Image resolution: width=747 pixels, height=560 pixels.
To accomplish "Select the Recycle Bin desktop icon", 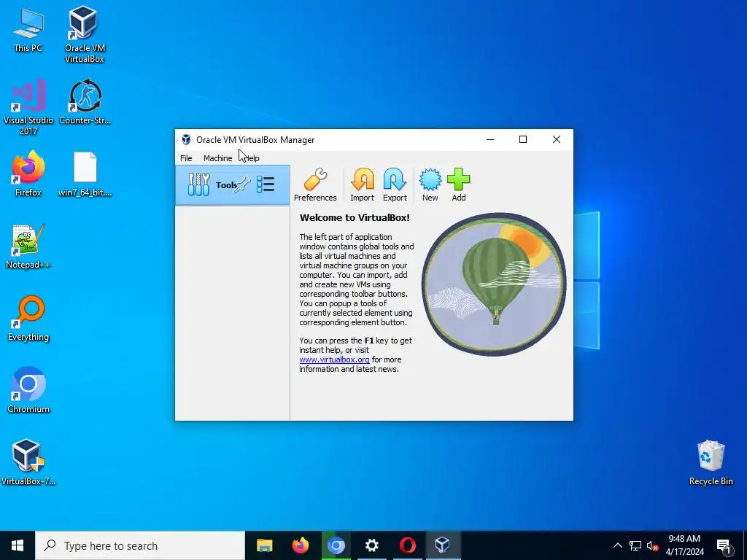I will coord(711,462).
